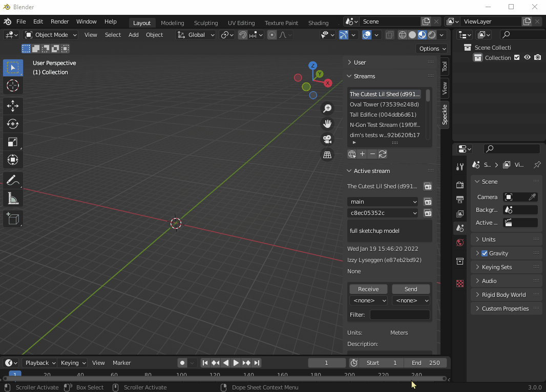Click the Receive button
546x392 pixels.
[x=368, y=289]
